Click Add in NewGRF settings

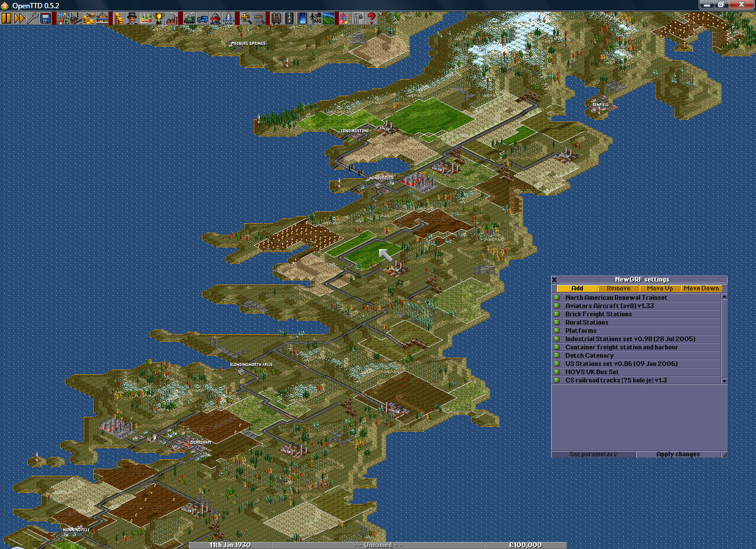[x=577, y=288]
